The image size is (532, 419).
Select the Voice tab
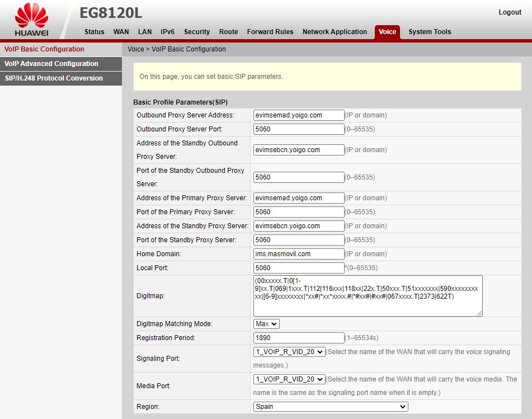tap(387, 32)
